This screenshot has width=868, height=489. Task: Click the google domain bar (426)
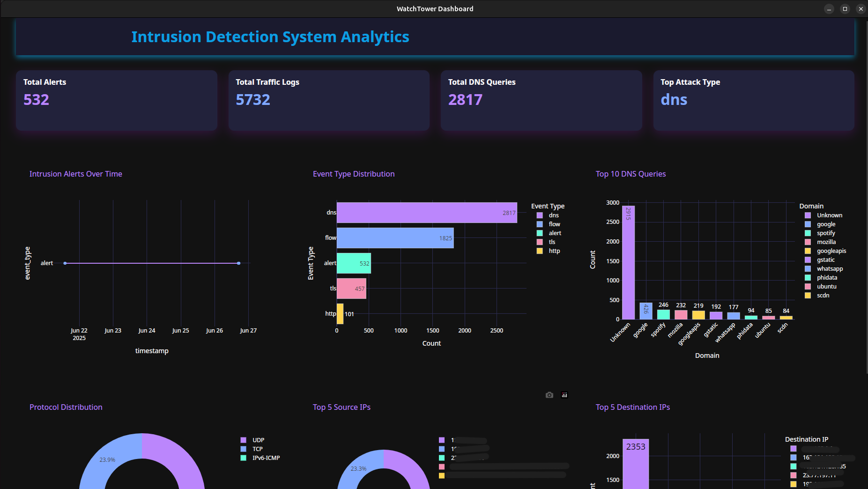[646, 311]
